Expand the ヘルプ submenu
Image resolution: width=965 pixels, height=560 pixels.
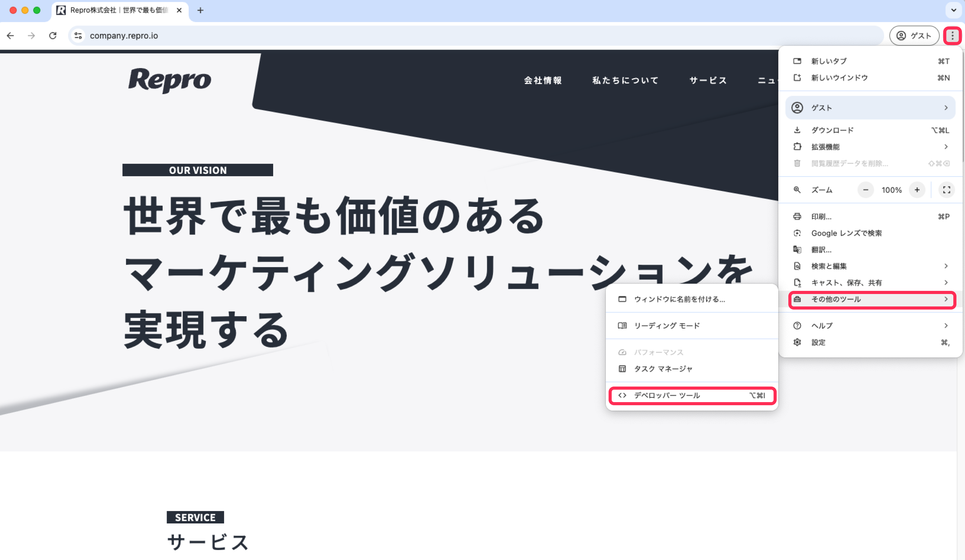point(871,325)
